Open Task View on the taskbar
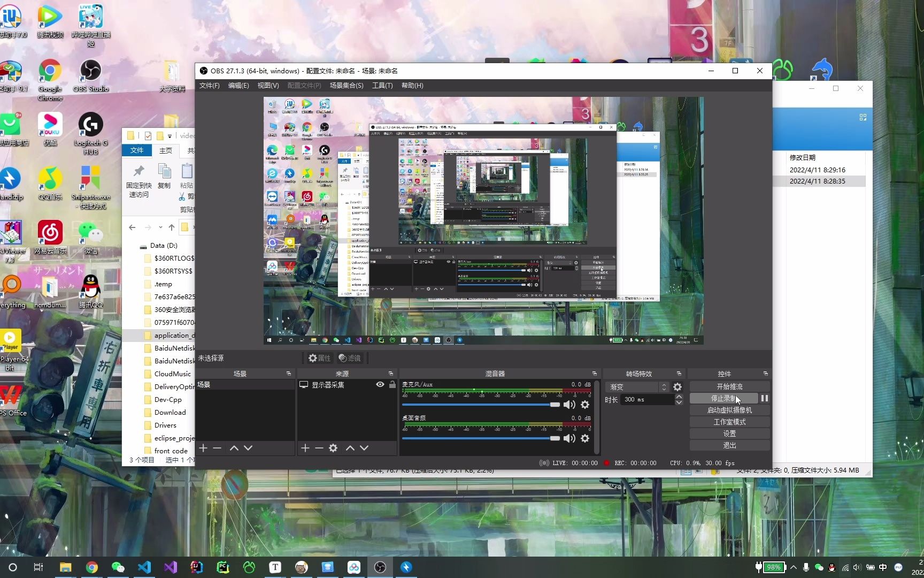 38,567
